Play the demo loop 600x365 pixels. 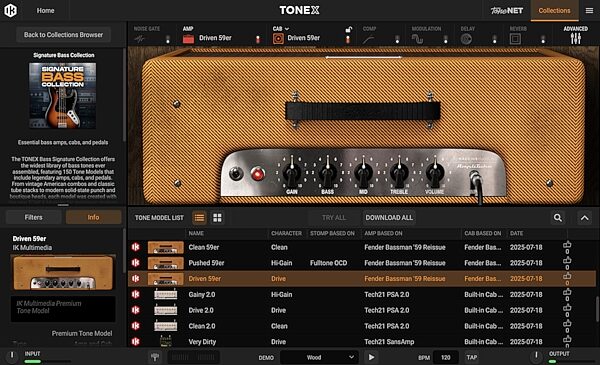[371, 357]
